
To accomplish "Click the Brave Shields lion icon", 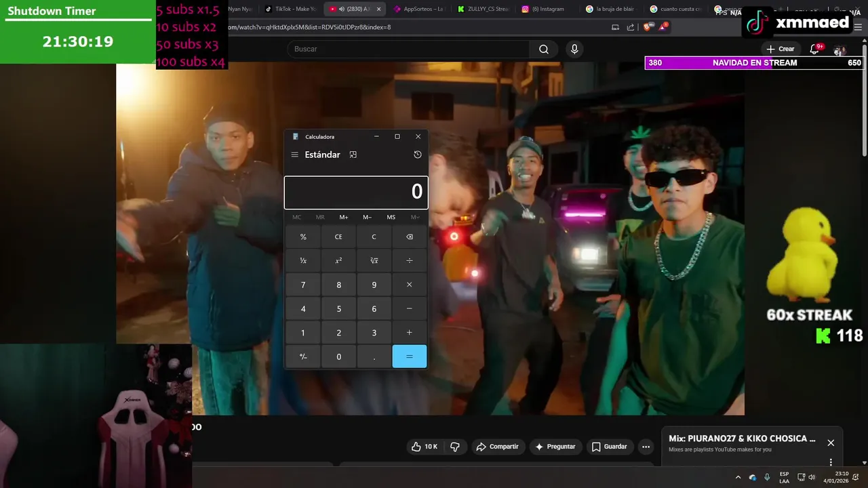I will click(647, 27).
